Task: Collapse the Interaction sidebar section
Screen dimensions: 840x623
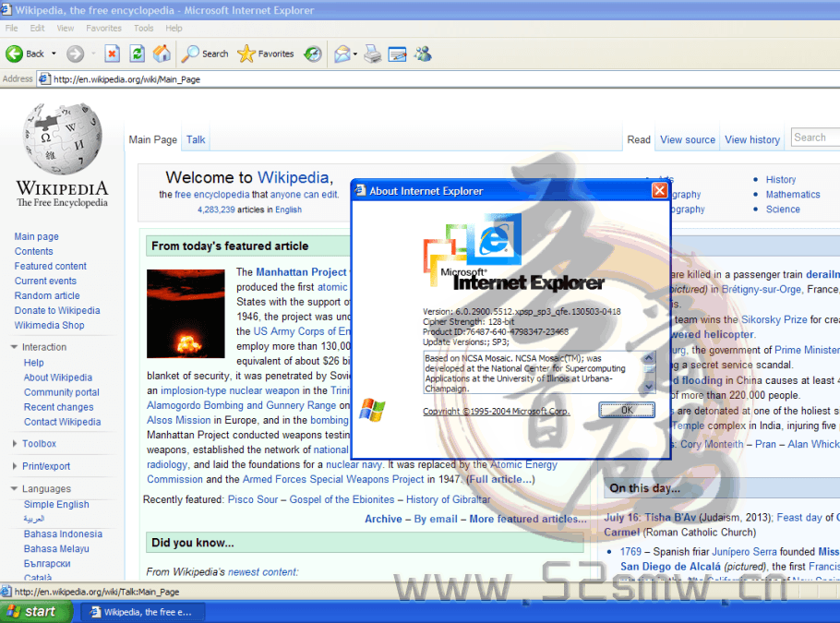Action: (15, 347)
